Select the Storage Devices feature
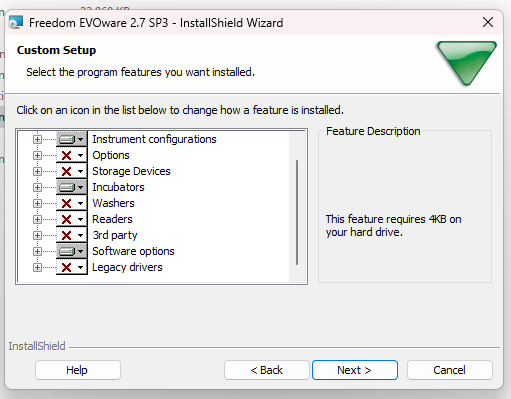Image resolution: width=511 pixels, height=399 pixels. pyautogui.click(x=131, y=171)
